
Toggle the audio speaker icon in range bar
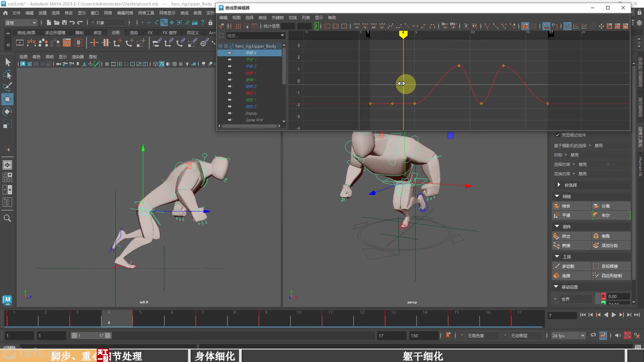pos(618,335)
